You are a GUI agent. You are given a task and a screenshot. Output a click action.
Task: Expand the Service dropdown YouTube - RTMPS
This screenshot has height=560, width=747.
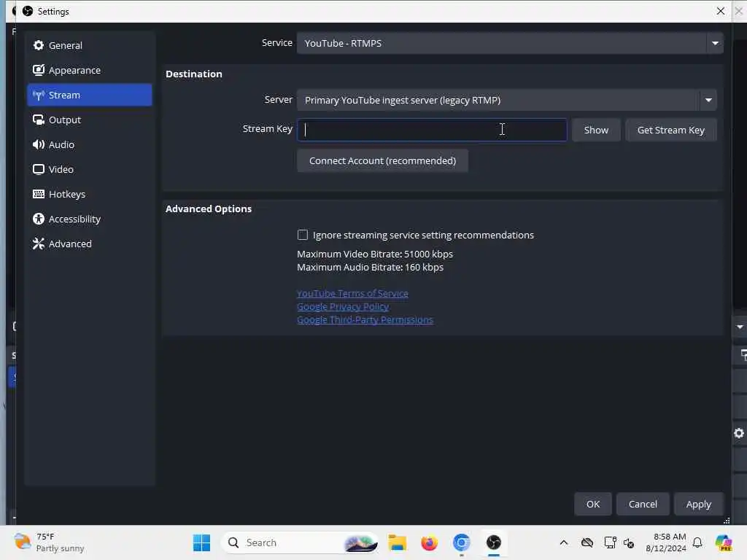(510, 43)
